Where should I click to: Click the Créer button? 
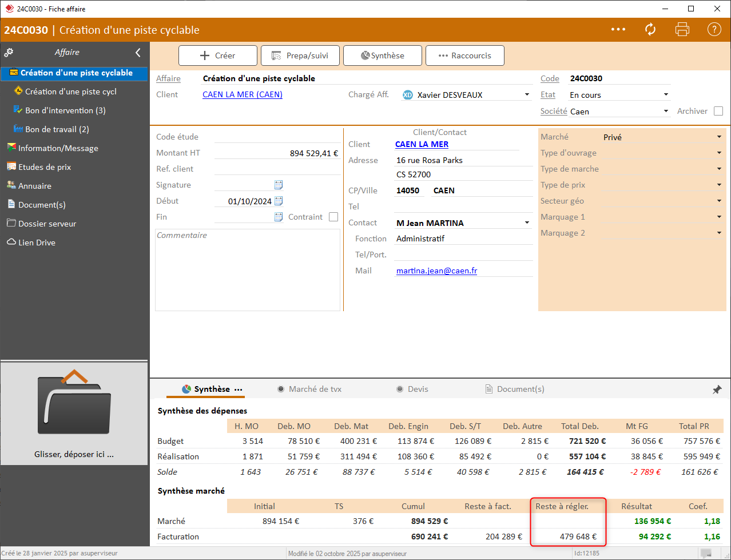217,55
